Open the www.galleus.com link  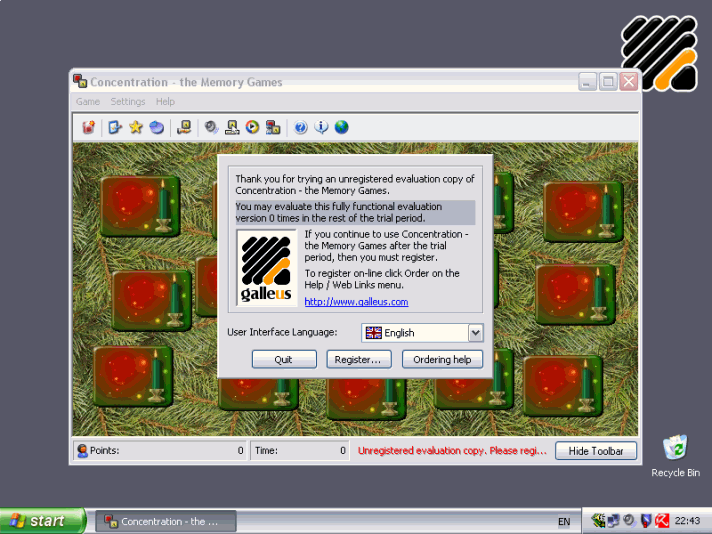pos(356,302)
